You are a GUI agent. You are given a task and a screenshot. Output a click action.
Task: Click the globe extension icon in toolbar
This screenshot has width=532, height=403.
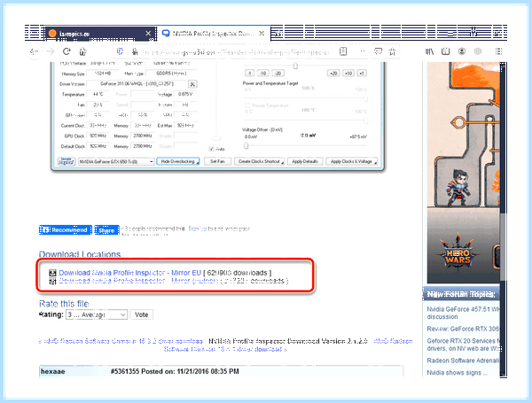coord(478,51)
